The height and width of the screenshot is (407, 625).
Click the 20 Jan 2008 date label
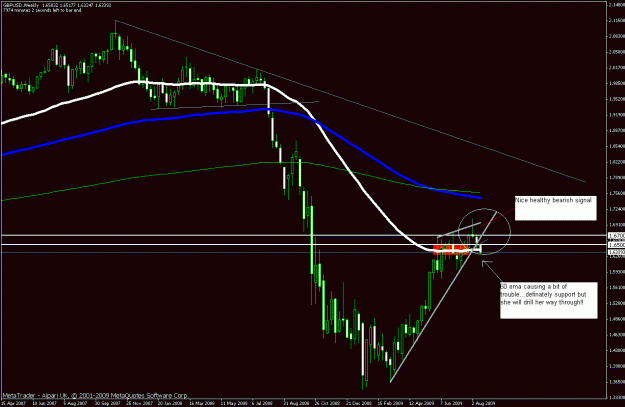click(170, 403)
